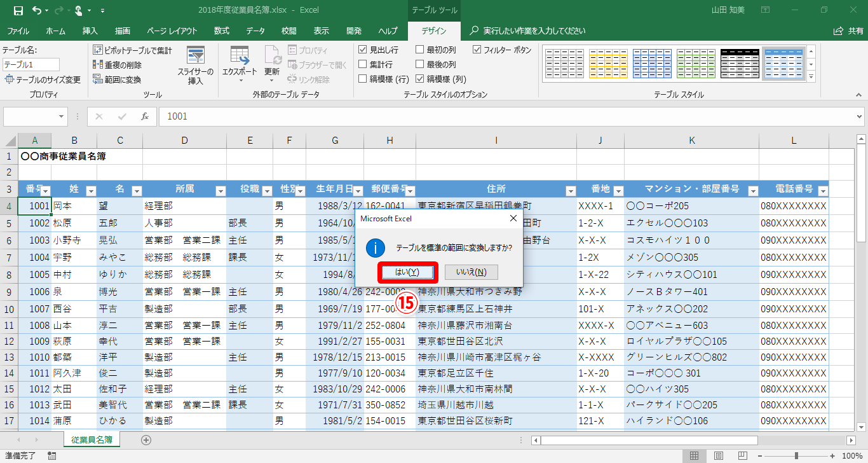Image resolution: width=868 pixels, height=463 pixels.
Task: Click Open in Browser (ブラウザーで開く) button
Action: [318, 65]
